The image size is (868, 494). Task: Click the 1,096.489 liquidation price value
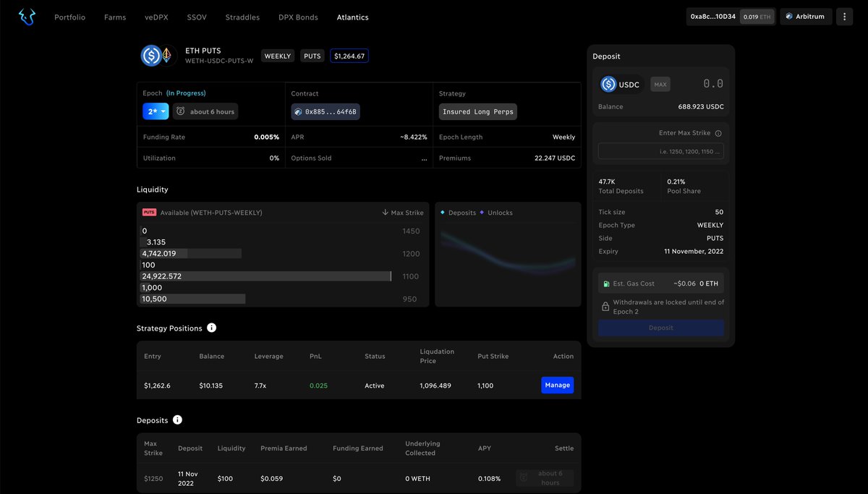[435, 386]
